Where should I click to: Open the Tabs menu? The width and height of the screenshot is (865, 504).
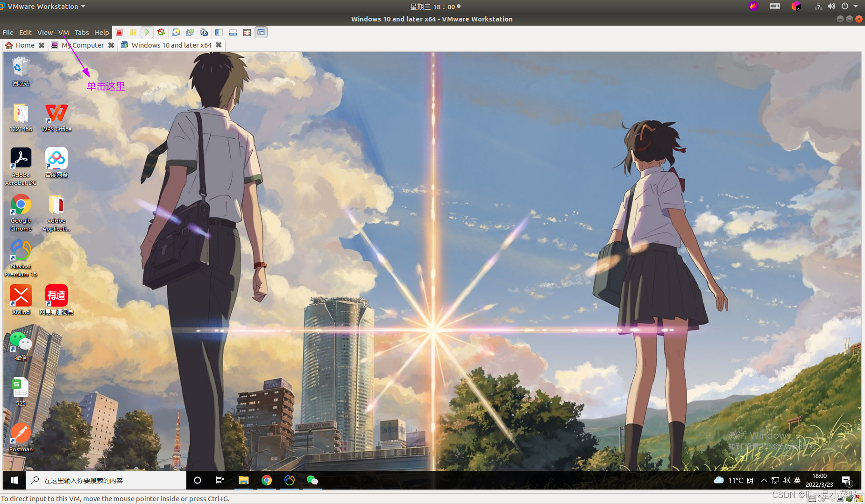coord(82,32)
